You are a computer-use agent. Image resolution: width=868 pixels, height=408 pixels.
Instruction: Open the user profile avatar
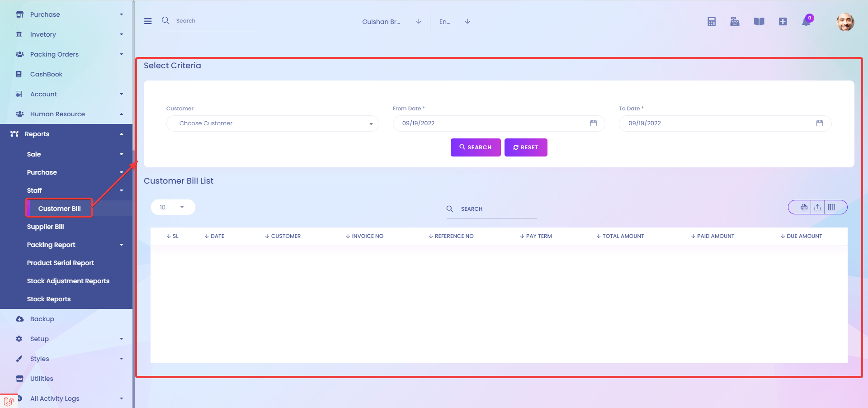tap(845, 22)
